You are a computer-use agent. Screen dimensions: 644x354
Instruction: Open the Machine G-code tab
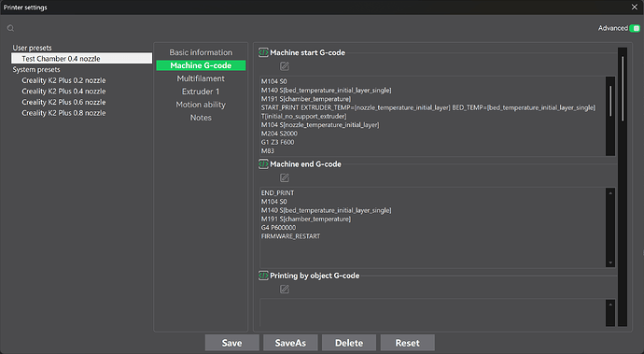pos(201,65)
